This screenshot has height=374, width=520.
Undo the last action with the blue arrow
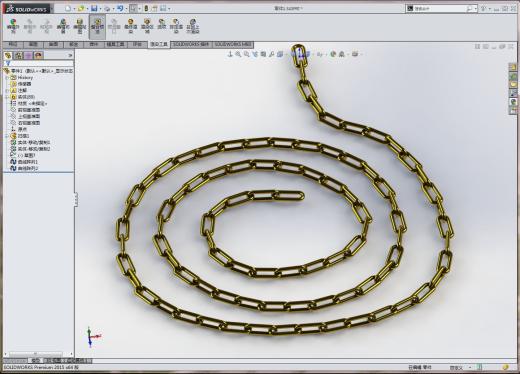(x=120, y=8)
